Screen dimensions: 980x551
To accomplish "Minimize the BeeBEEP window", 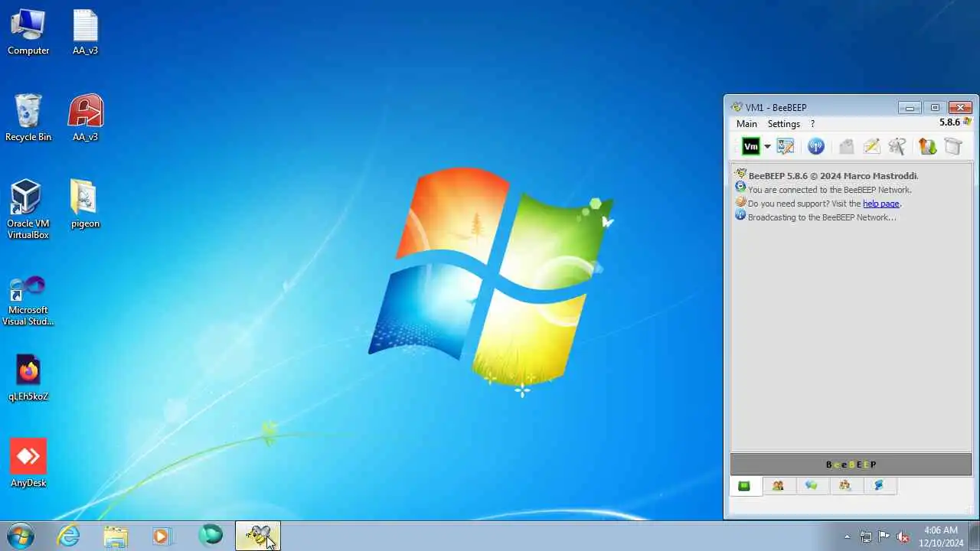I will (910, 108).
